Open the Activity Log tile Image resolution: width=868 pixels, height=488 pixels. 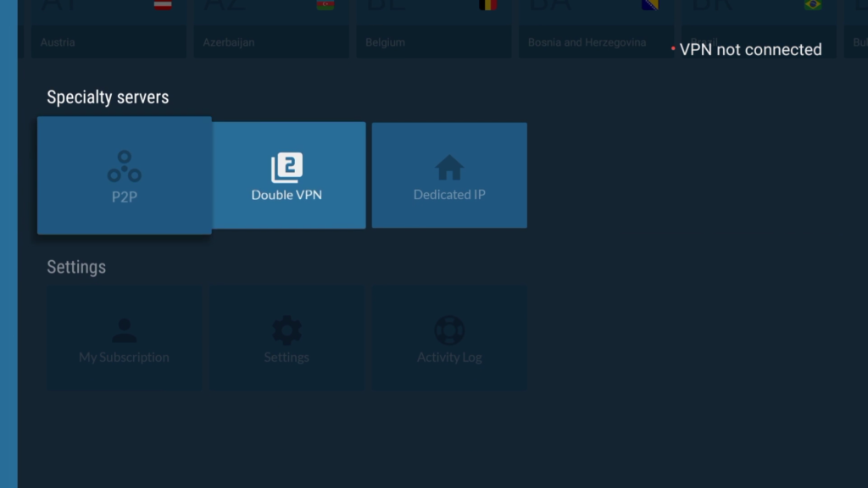tap(449, 338)
